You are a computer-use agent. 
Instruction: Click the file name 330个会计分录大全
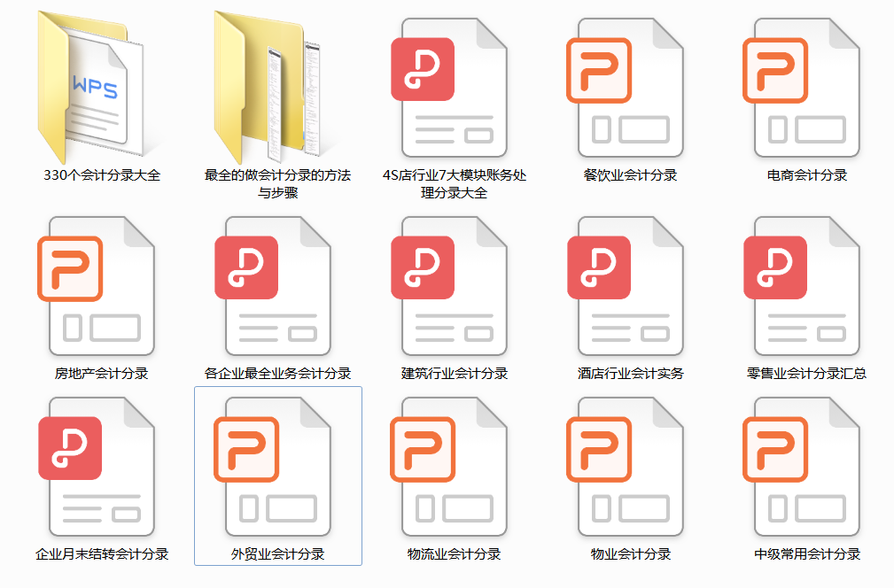coord(102,175)
